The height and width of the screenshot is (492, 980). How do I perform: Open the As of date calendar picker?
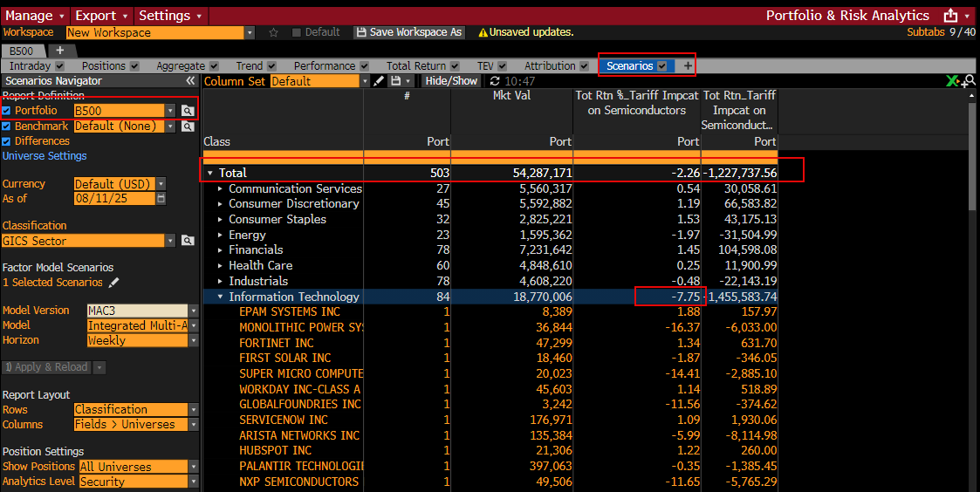tap(161, 199)
